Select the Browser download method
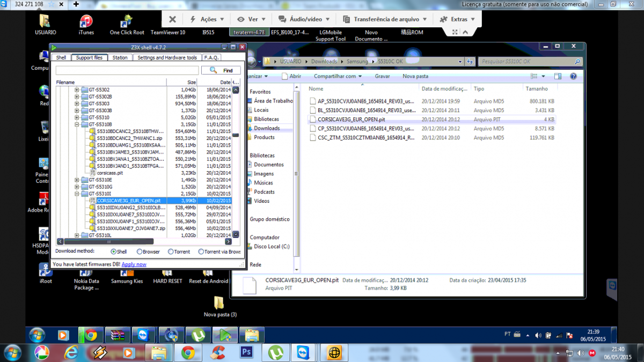 click(140, 252)
